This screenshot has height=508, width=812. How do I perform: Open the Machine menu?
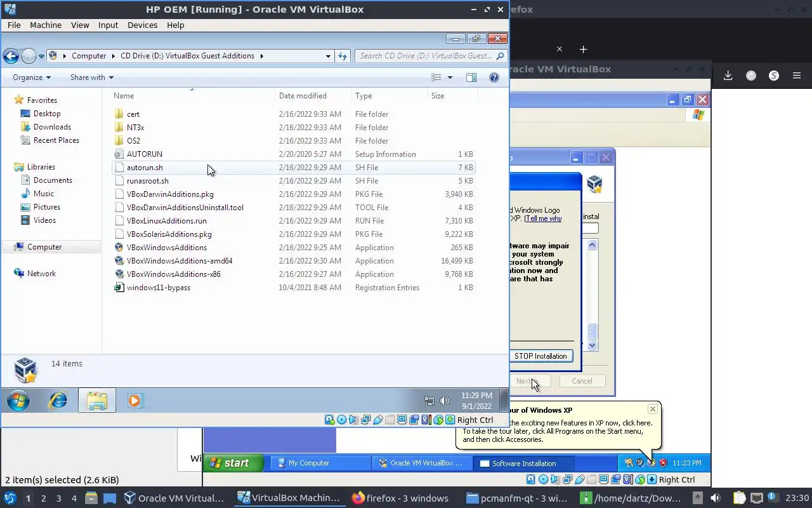[46, 25]
